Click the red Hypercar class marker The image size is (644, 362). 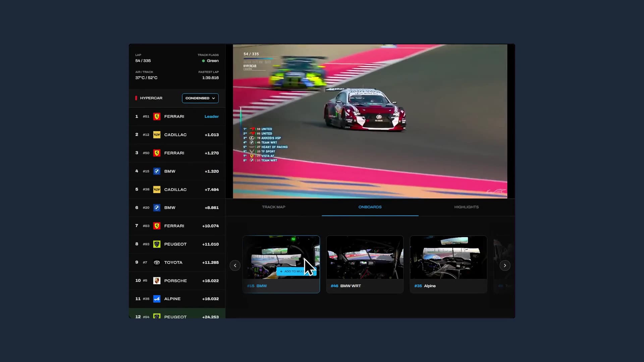[x=136, y=98]
